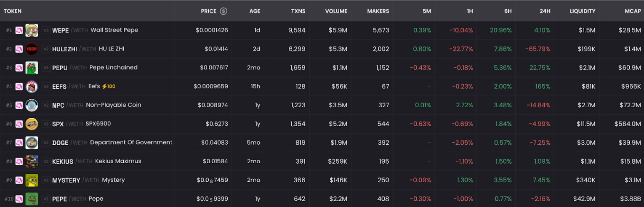Open the Pepe Unchained token name
Viewport: 644px width, 207px height.
pyautogui.click(x=113, y=67)
